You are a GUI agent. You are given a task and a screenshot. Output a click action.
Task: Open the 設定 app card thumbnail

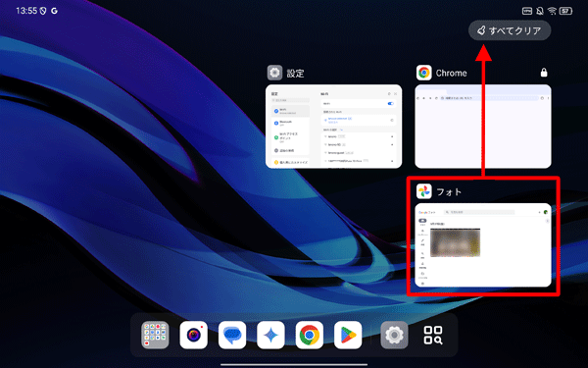pos(334,127)
